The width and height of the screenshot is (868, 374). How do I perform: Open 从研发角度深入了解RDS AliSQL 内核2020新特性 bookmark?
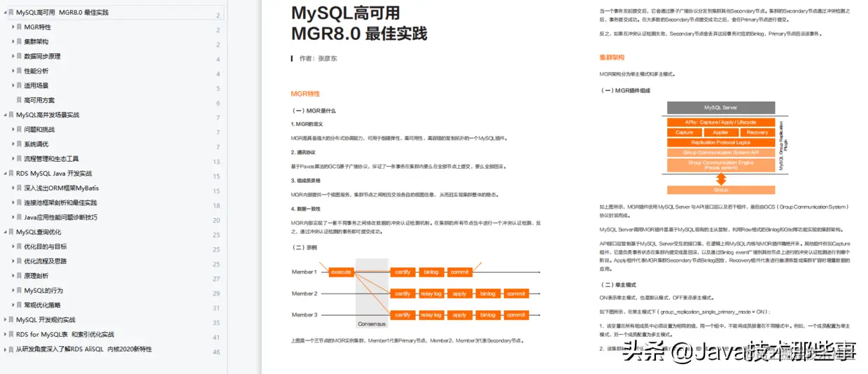[x=84, y=349]
